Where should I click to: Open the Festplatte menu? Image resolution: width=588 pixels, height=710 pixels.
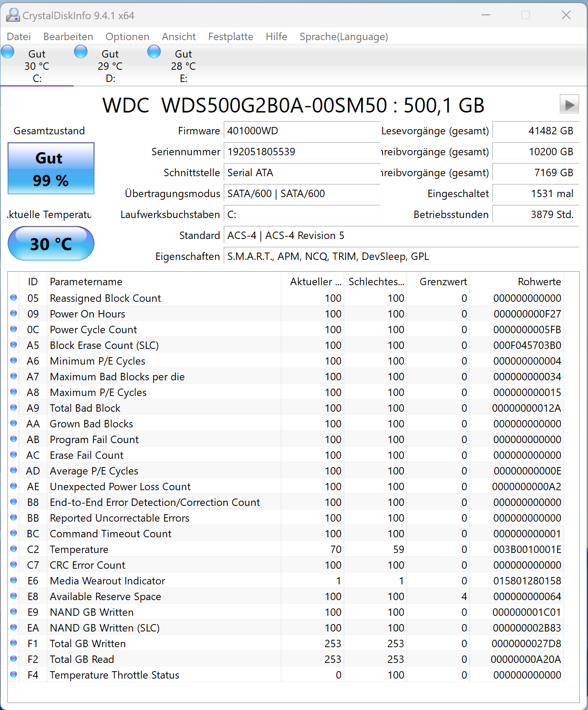[x=231, y=37]
